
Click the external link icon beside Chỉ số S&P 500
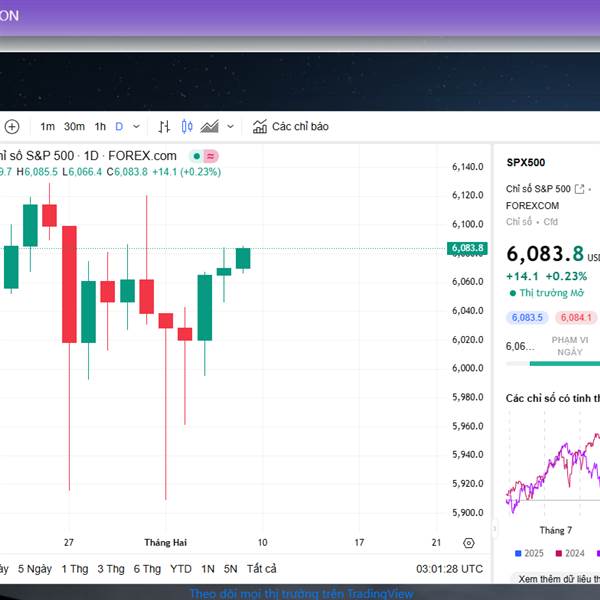[580, 189]
